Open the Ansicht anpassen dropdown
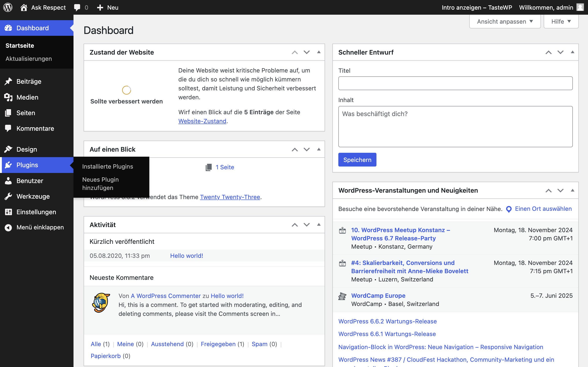The width and height of the screenshot is (588, 367). [505, 22]
